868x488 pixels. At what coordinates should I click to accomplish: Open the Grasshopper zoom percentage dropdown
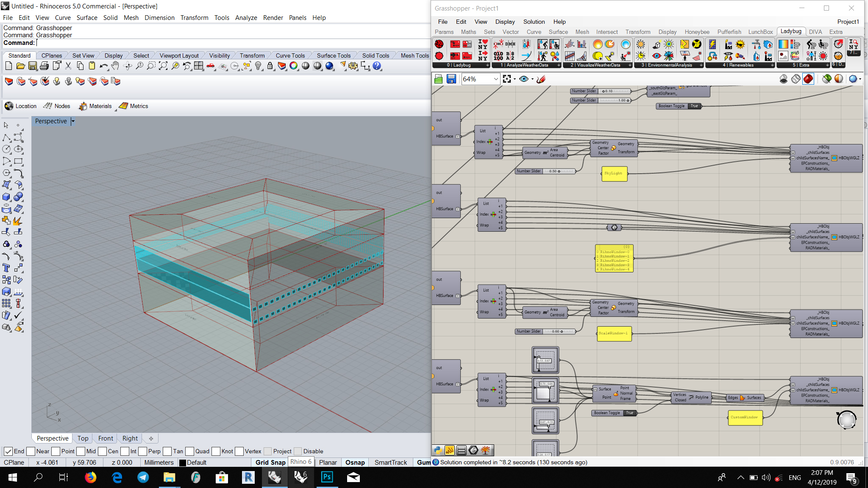pos(496,79)
